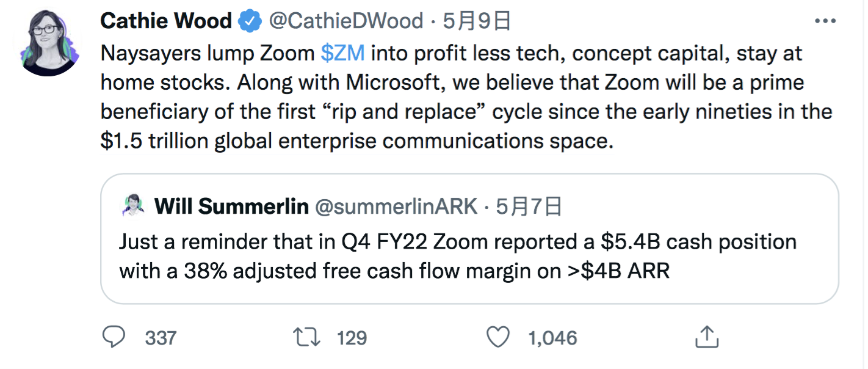Click the main tweet text about Naysayers
868x369 pixels.
click(452, 98)
